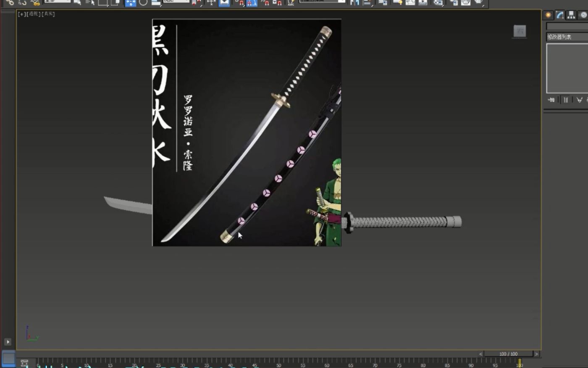Viewport: 588px width, 368px height.
Task: Open Rendered Frame Window icon
Action: coord(465,3)
